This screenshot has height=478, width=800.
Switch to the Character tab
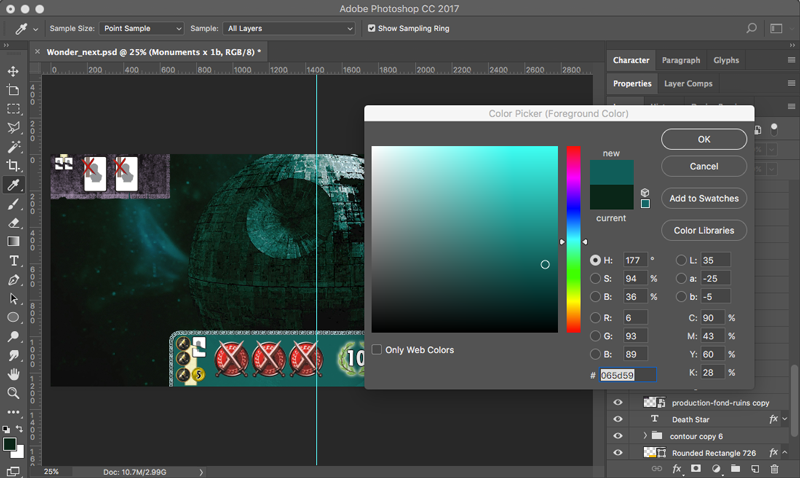point(631,60)
